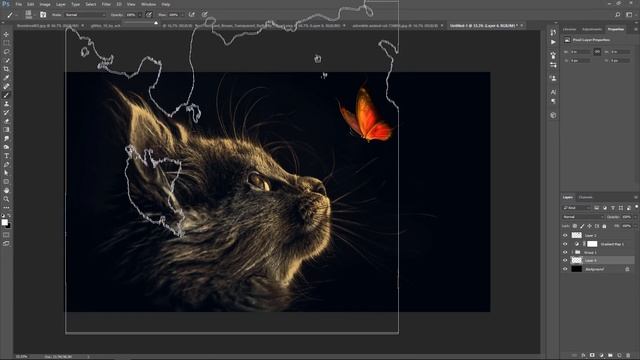Hide the selected Layer 6

coord(565,260)
